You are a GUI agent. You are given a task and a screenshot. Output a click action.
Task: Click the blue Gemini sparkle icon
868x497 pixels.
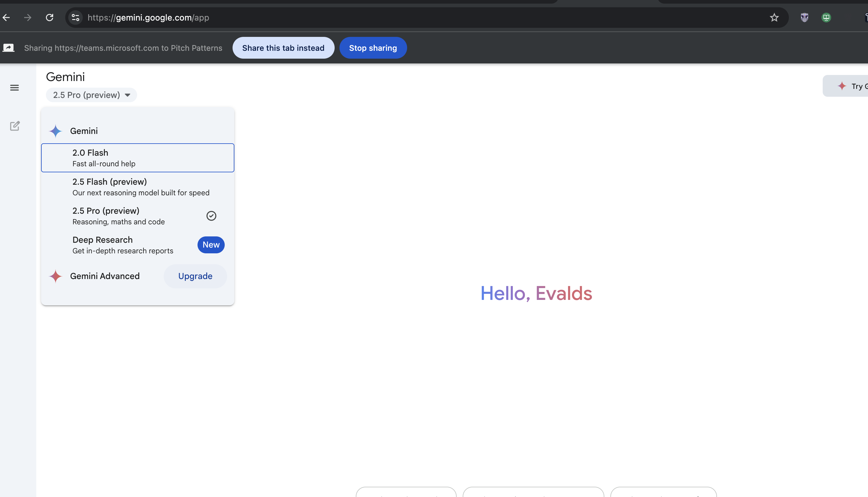coord(55,131)
